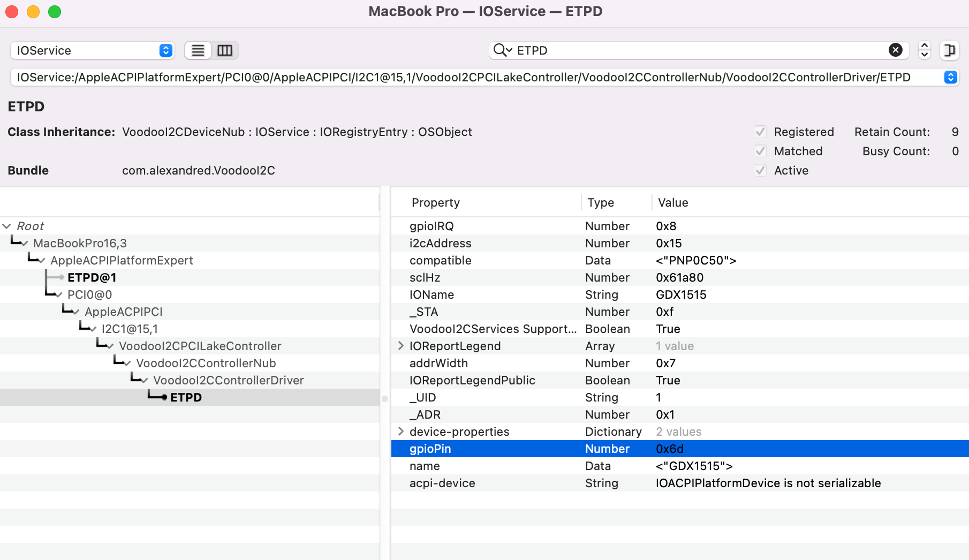This screenshot has width=969, height=560.
Task: Collapse the VoodooI2CControllerNub node
Action: (x=127, y=364)
